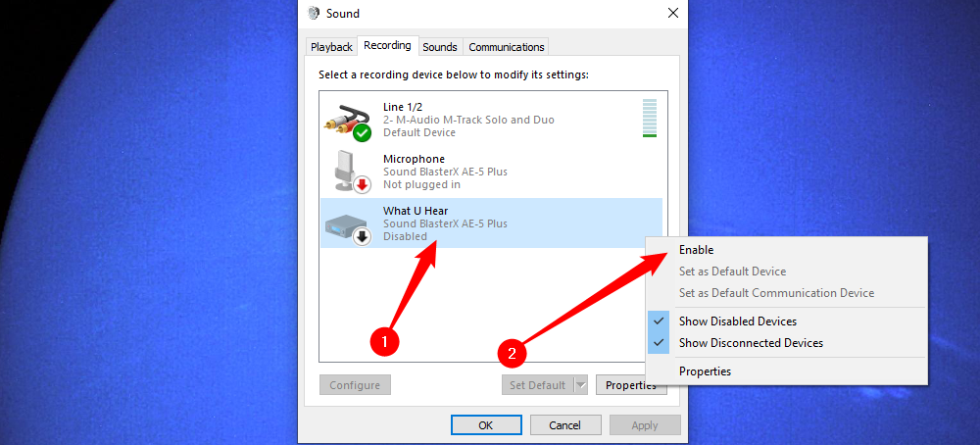Viewport: 980px width, 445px height.
Task: Toggle Show Disconnected Devices option
Action: (750, 343)
